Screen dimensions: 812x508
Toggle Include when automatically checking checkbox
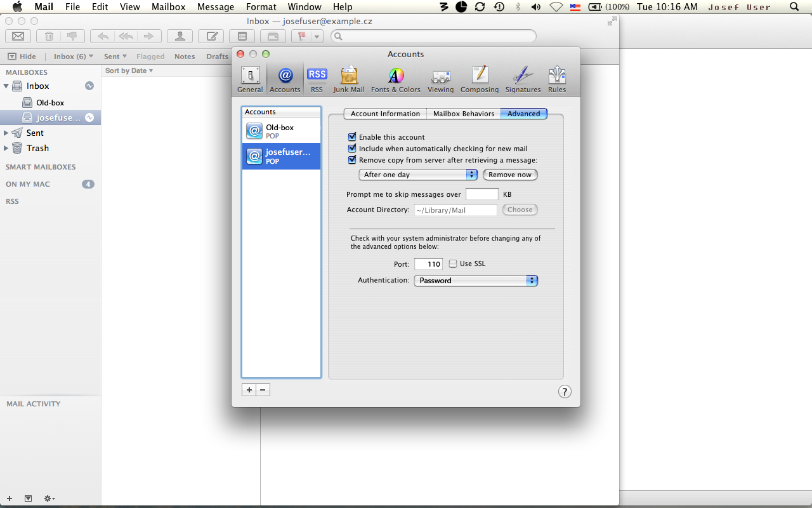(x=352, y=149)
